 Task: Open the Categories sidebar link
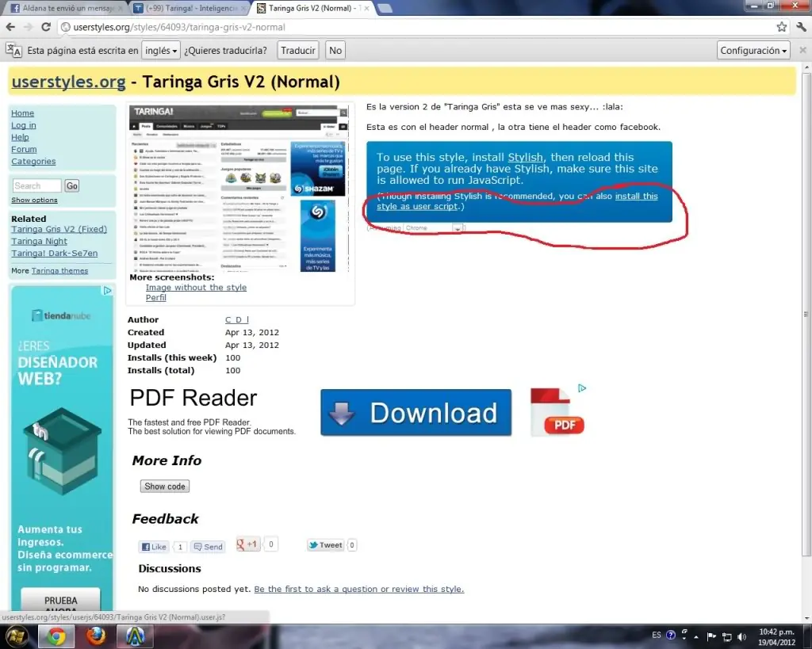33,162
